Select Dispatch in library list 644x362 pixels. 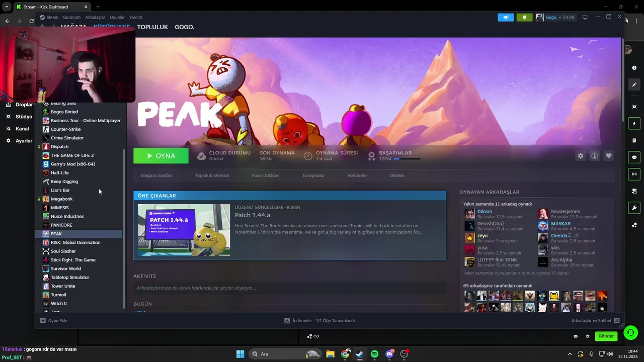[x=59, y=147]
